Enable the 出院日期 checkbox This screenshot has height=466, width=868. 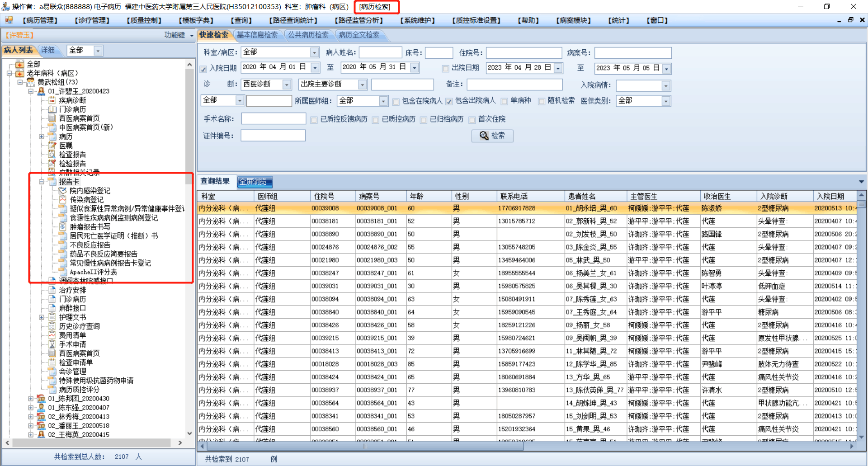445,69
